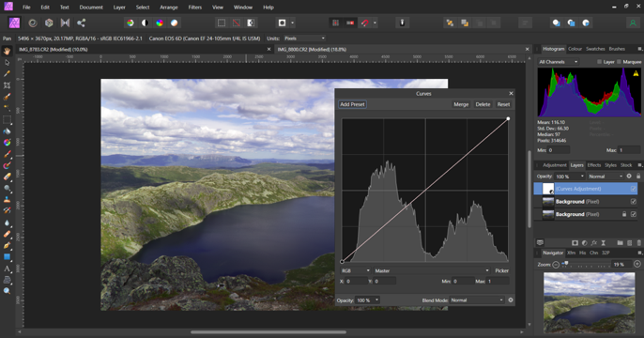
Task: Click the Adjustments icon in Layers footer
Action: pyautogui.click(x=584, y=243)
